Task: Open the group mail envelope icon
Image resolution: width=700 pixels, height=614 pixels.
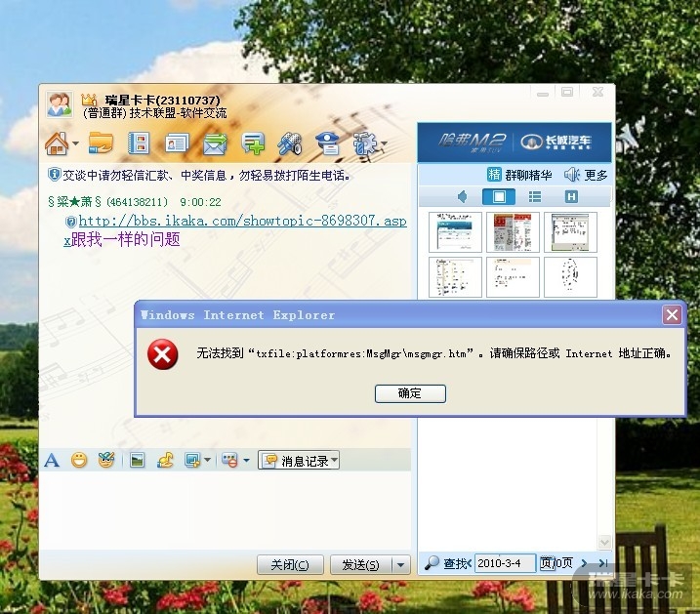Action: point(215,143)
